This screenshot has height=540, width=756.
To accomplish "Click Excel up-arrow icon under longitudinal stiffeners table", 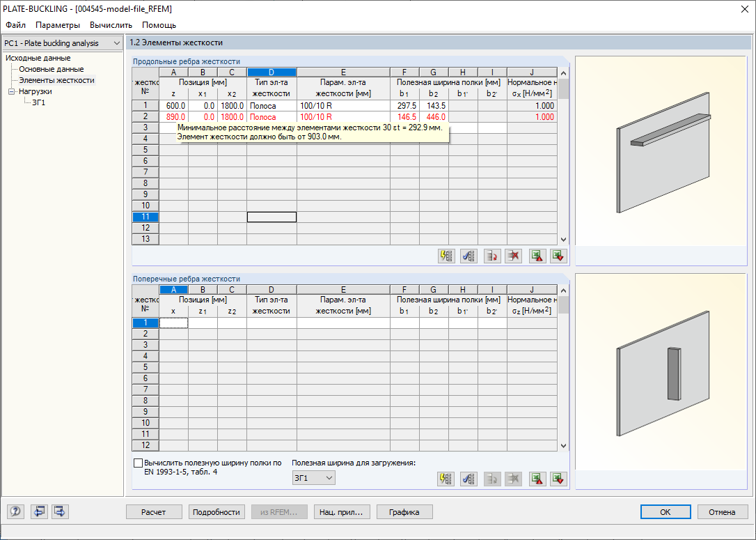I will click(537, 256).
